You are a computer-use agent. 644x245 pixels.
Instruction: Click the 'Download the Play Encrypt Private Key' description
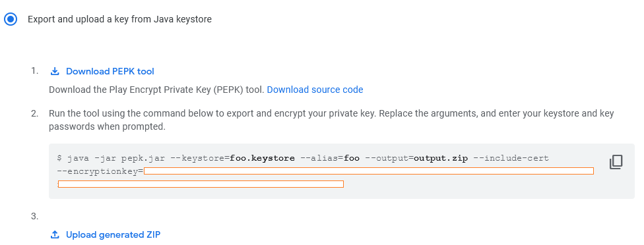156,90
